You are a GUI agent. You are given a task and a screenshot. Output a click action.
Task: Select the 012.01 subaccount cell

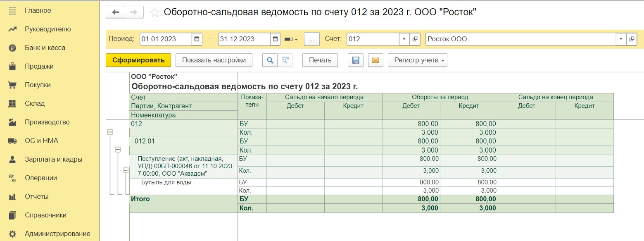(x=183, y=146)
